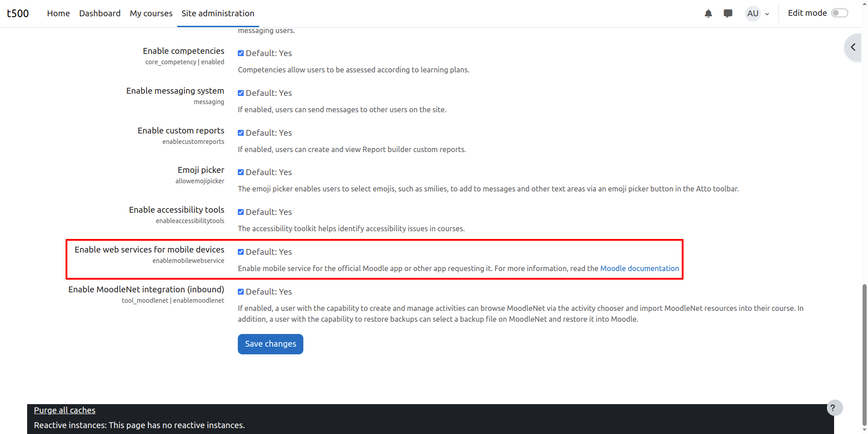Click the Edit mode label text
This screenshot has height=434, width=868.
click(x=807, y=13)
